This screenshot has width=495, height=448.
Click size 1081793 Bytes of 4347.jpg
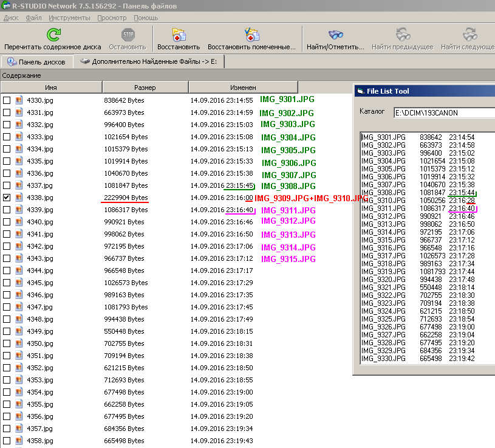pos(126,307)
